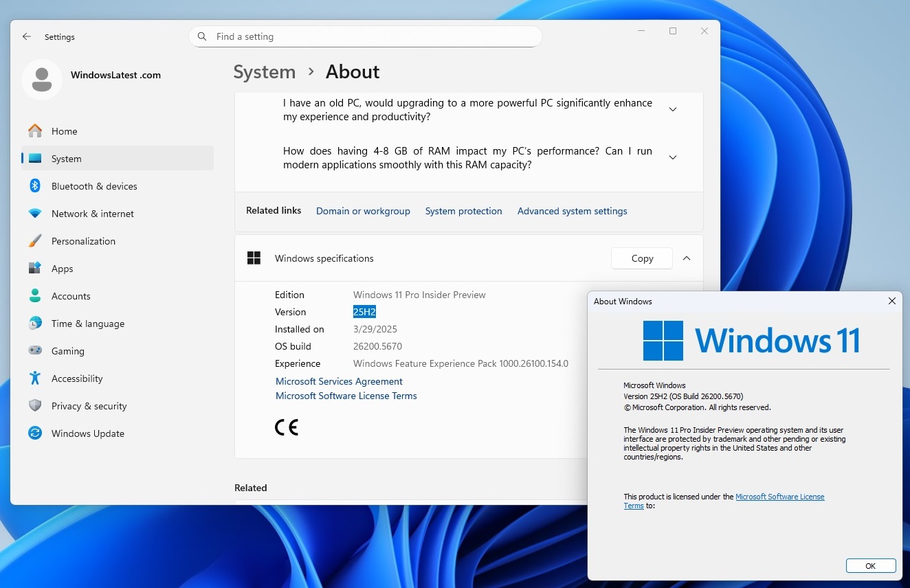
Task: Click the Apps sidebar icon
Action: (34, 269)
